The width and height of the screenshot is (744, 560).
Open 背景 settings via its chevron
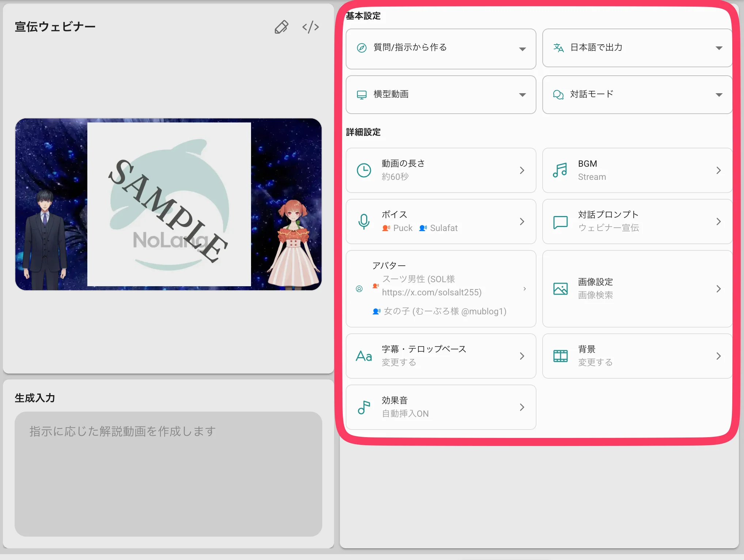(x=718, y=356)
